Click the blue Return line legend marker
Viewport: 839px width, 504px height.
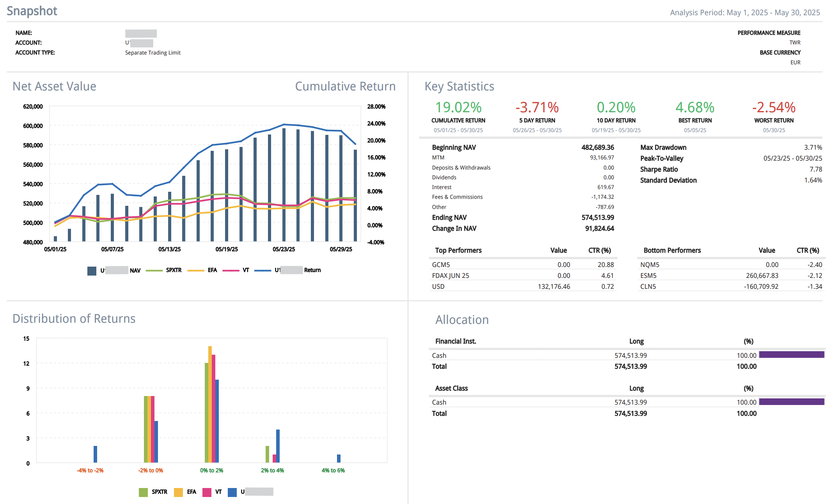[263, 270]
